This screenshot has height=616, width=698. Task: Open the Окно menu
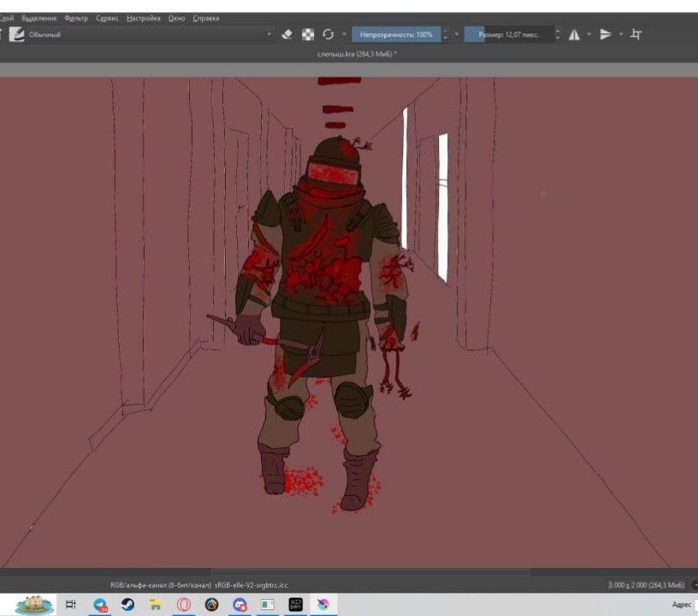tap(177, 18)
